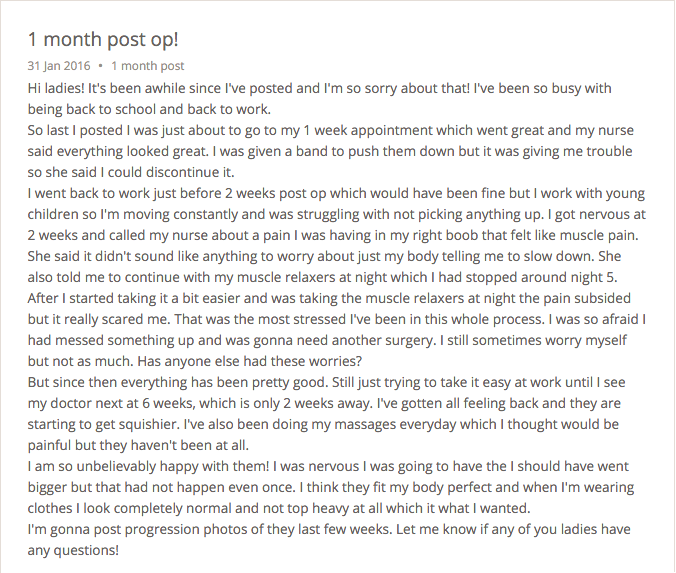Screen dimensions: 676x573
Task: Click the "1 month post op!" title
Action: 103,41
